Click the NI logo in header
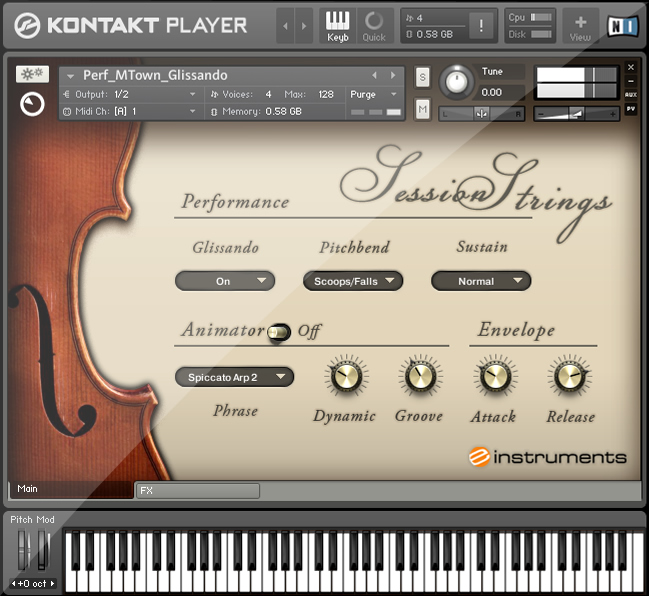 [x=623, y=26]
